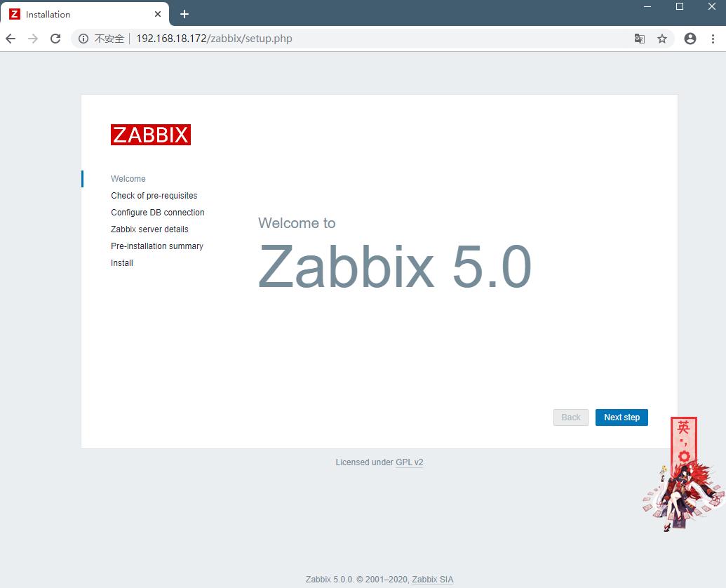Image resolution: width=726 pixels, height=588 pixels.
Task: Bookmark this page with the star icon
Action: click(661, 39)
